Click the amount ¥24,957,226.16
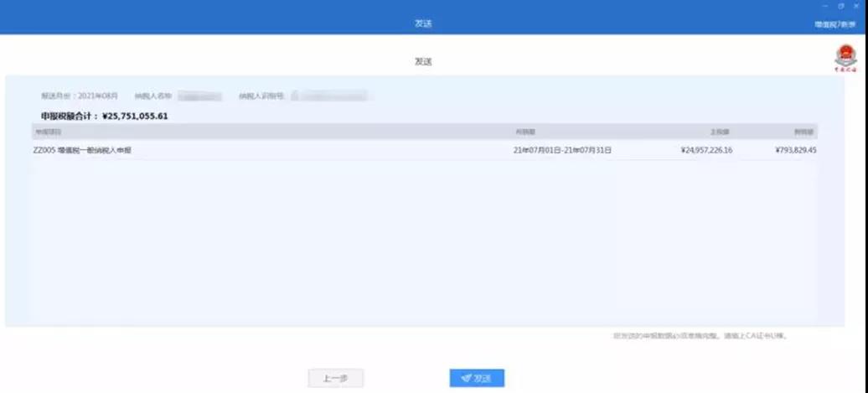 707,150
